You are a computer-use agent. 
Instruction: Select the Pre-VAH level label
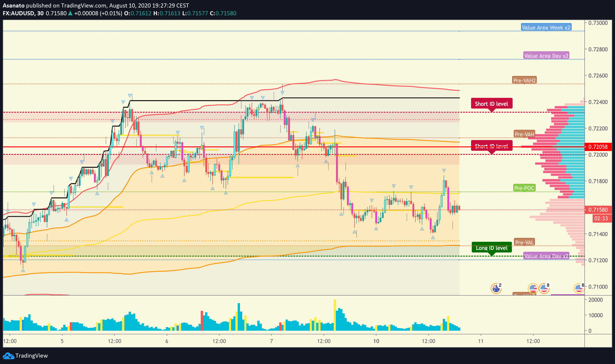[524, 134]
